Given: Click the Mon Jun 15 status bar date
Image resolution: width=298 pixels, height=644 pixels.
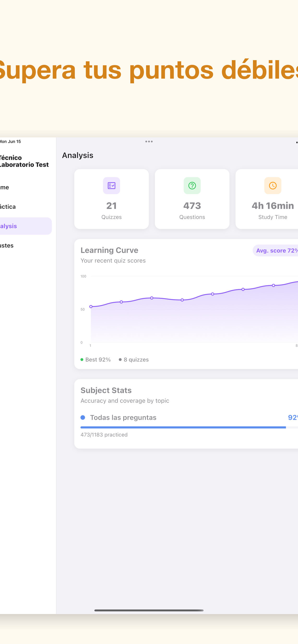Looking at the screenshot, I should pos(10,142).
